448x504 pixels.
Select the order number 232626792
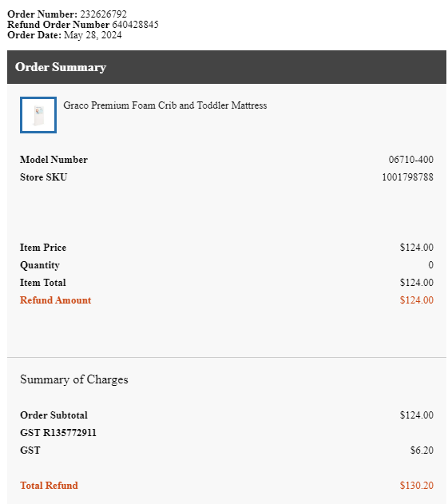(x=103, y=14)
